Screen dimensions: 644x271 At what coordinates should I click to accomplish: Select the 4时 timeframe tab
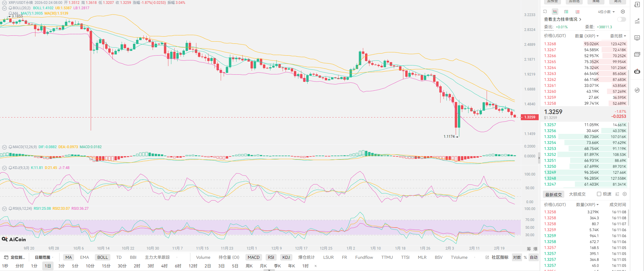pos(164,266)
